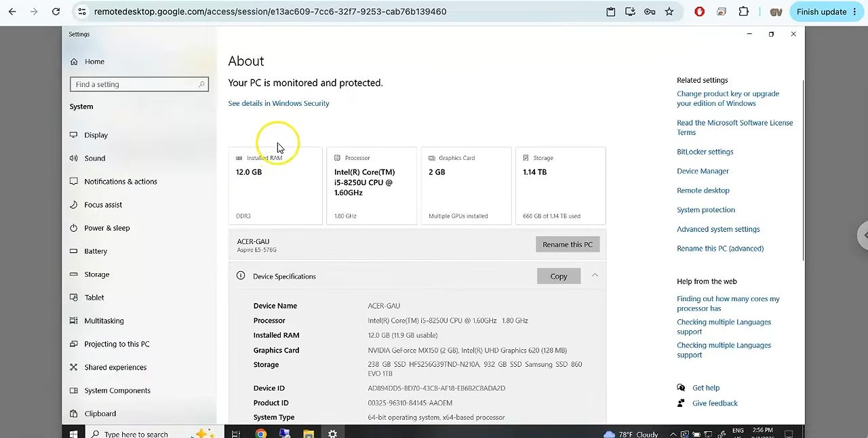Open Remote desktop link
The height and width of the screenshot is (438, 868).
pyautogui.click(x=703, y=191)
